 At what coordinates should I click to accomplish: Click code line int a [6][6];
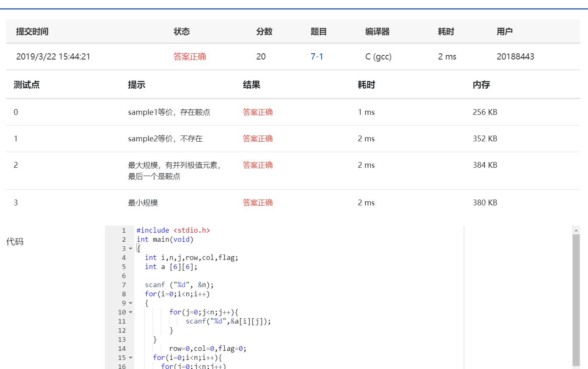pyautogui.click(x=171, y=267)
